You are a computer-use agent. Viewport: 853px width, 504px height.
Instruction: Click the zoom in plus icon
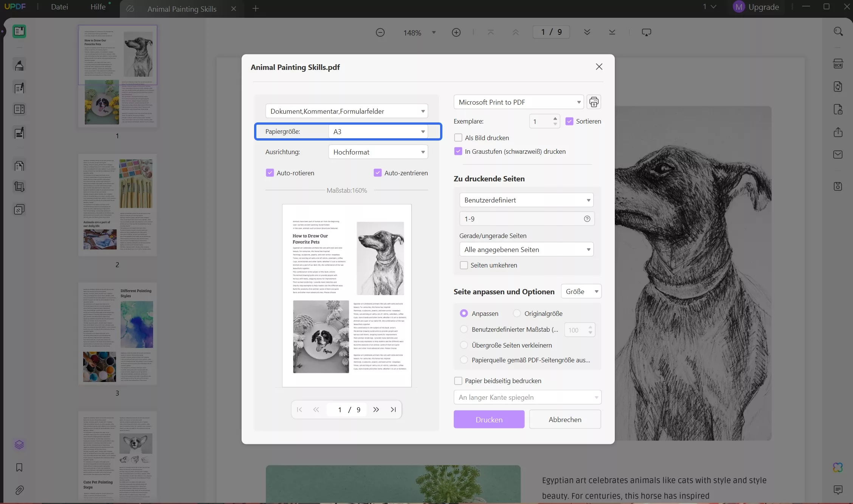coord(456,32)
